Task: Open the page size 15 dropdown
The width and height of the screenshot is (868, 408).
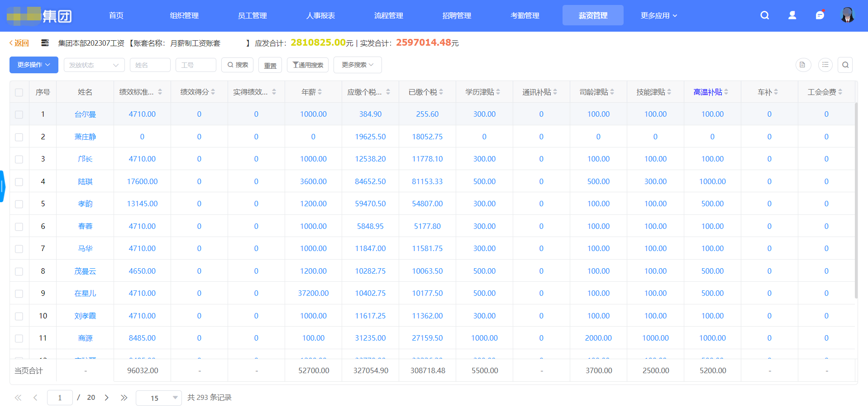Action: [x=159, y=398]
